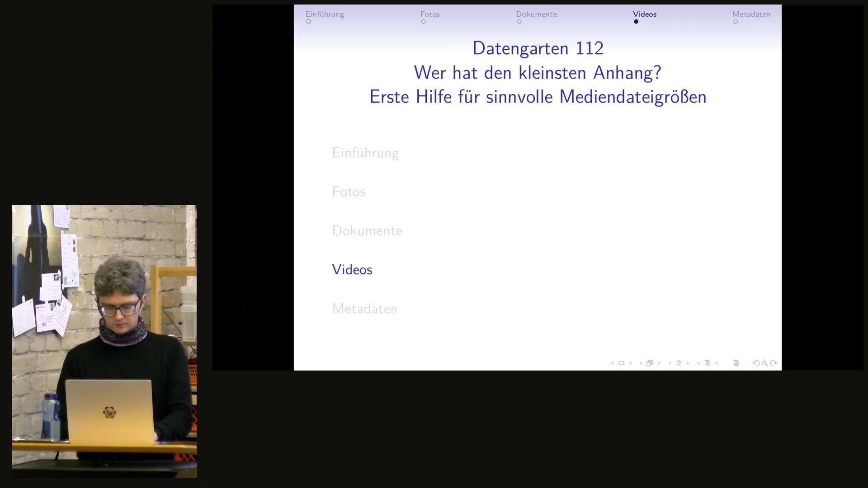The width and height of the screenshot is (868, 488).
Task: Click the presentation outline icon near search
Action: tap(736, 363)
